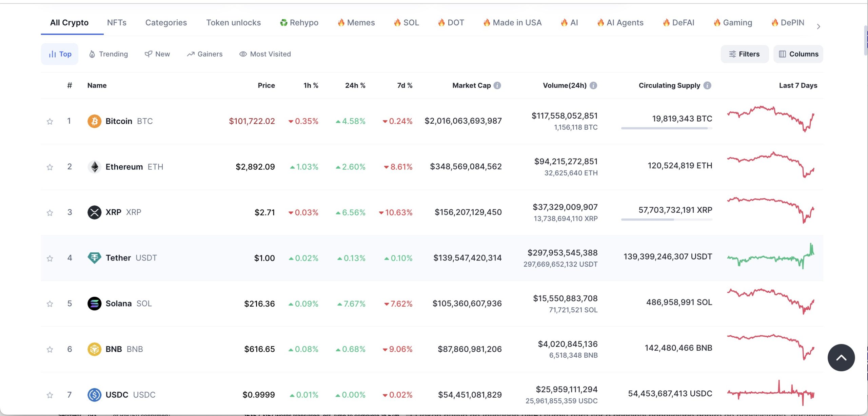Star Bitcoin to add to watchlist
This screenshot has height=416, width=868.
coord(50,121)
